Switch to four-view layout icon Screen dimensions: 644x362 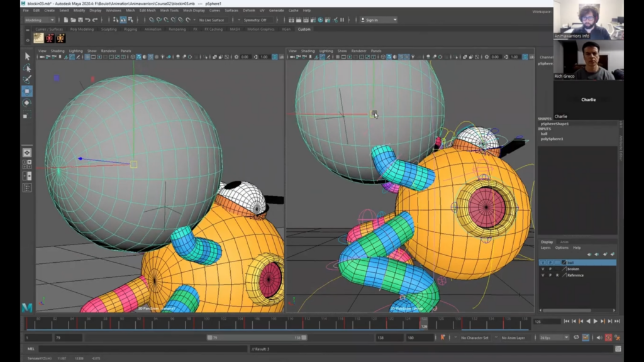tap(27, 165)
